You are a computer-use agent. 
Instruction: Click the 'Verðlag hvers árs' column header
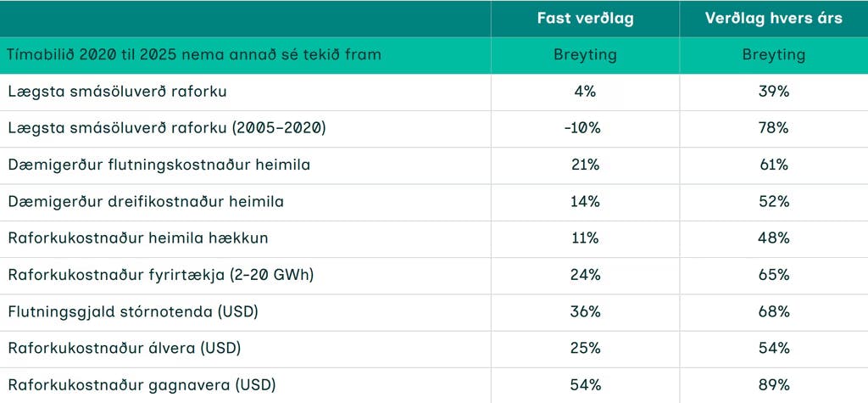pyautogui.click(x=774, y=19)
